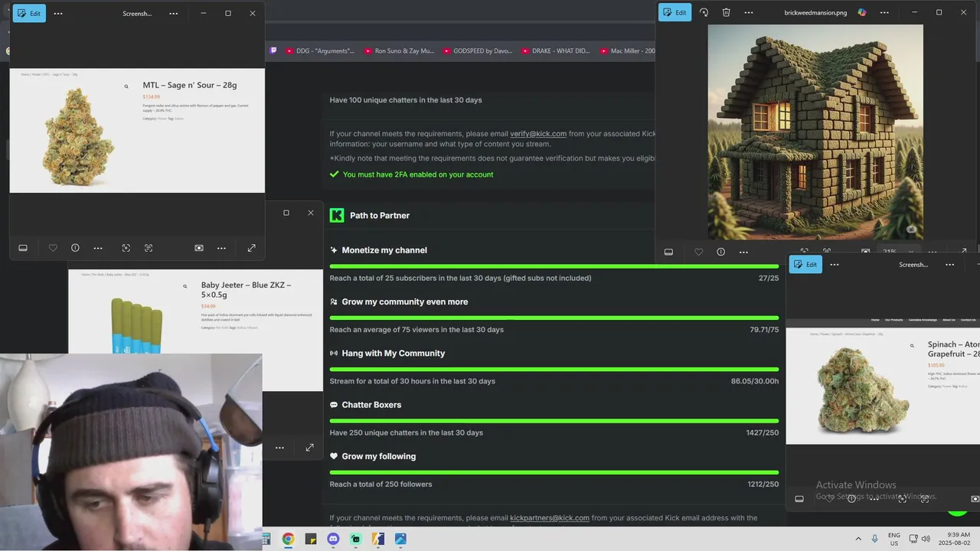Favorite the MTL Sage n' Sour screenshot with heart
This screenshot has height=551, width=980.
tap(53, 248)
